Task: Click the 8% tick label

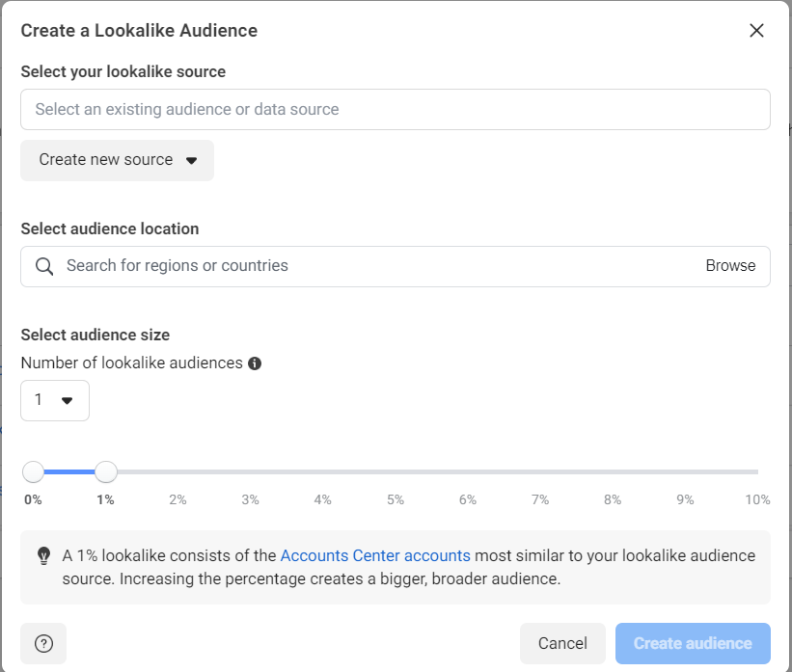Action: coord(613,499)
